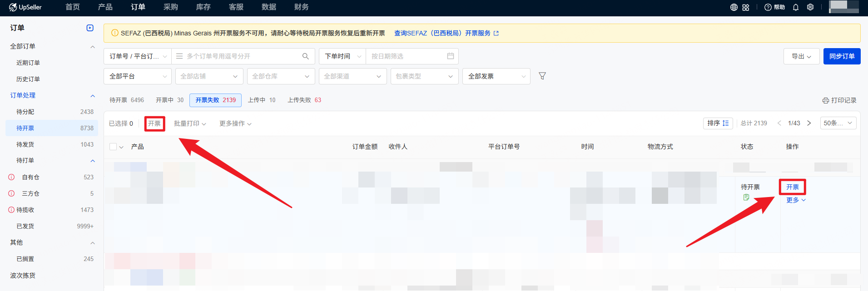Go to next page arrow
The height and width of the screenshot is (291, 868).
(x=809, y=123)
